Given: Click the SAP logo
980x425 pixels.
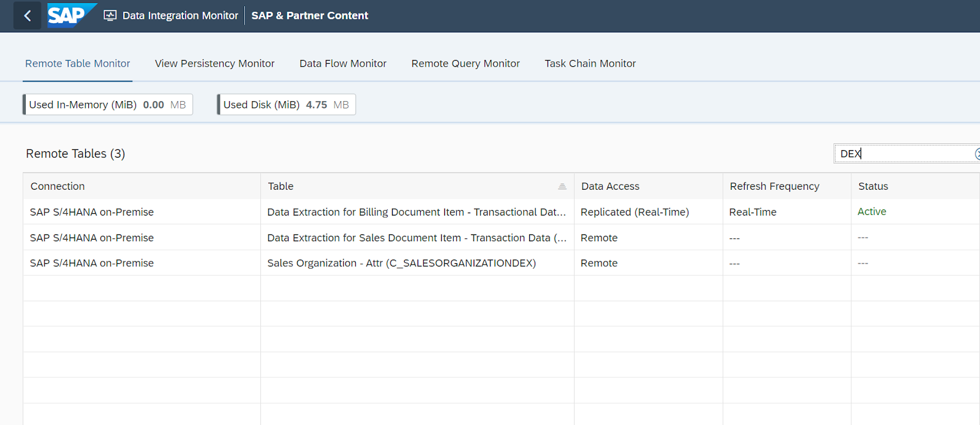Looking at the screenshot, I should tap(72, 15).
